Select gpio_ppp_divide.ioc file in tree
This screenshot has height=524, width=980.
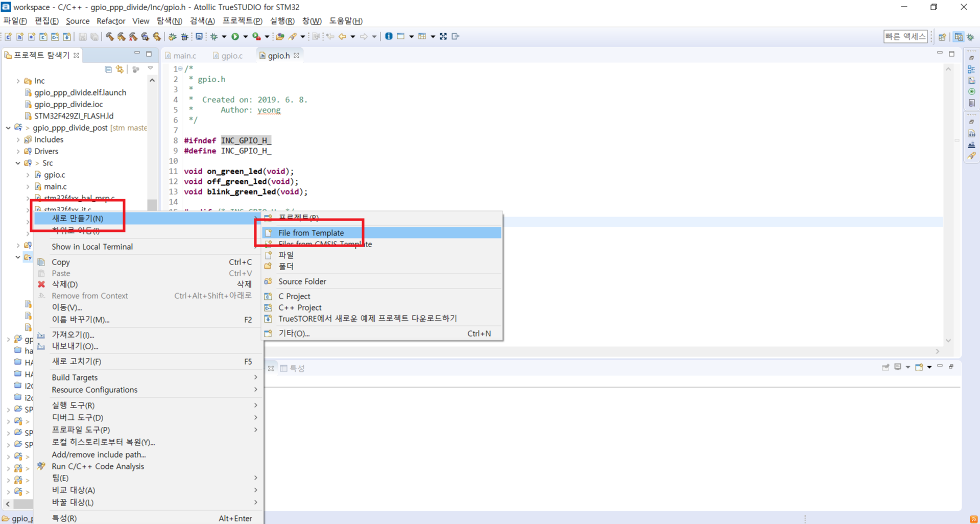68,104
